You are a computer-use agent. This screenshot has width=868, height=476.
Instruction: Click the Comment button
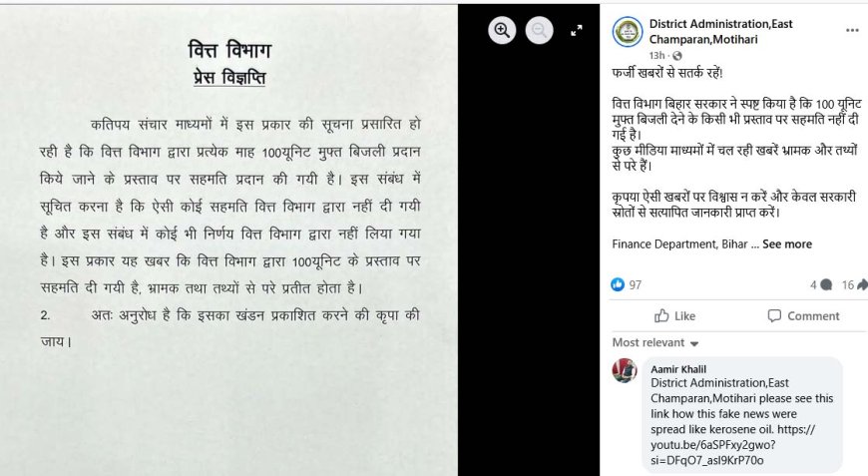pyautogui.click(x=803, y=316)
